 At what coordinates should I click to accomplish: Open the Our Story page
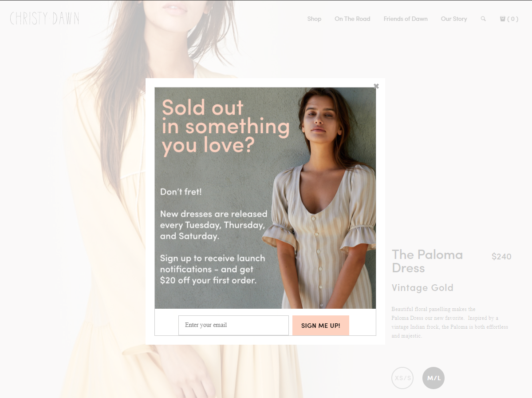(x=454, y=19)
